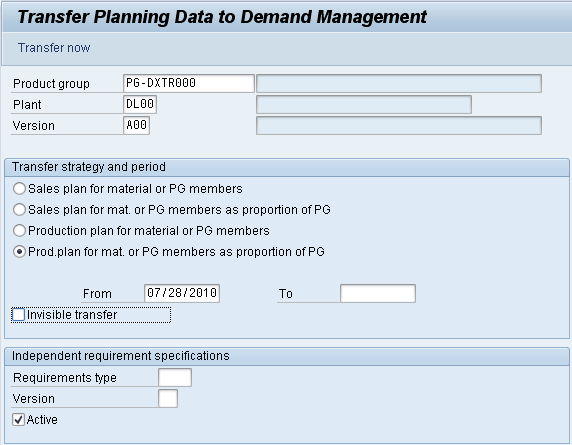The image size is (572, 445).
Task: Focus the Product group input field
Action: click(189, 84)
